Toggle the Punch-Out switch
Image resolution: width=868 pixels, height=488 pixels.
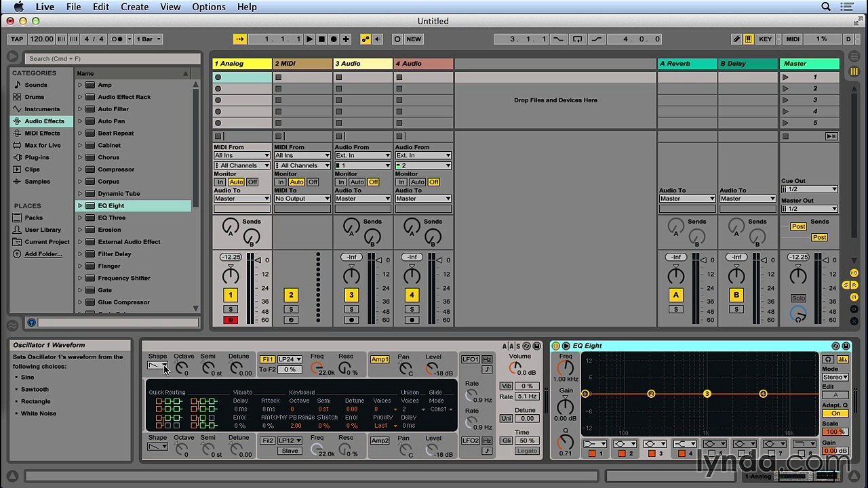596,39
